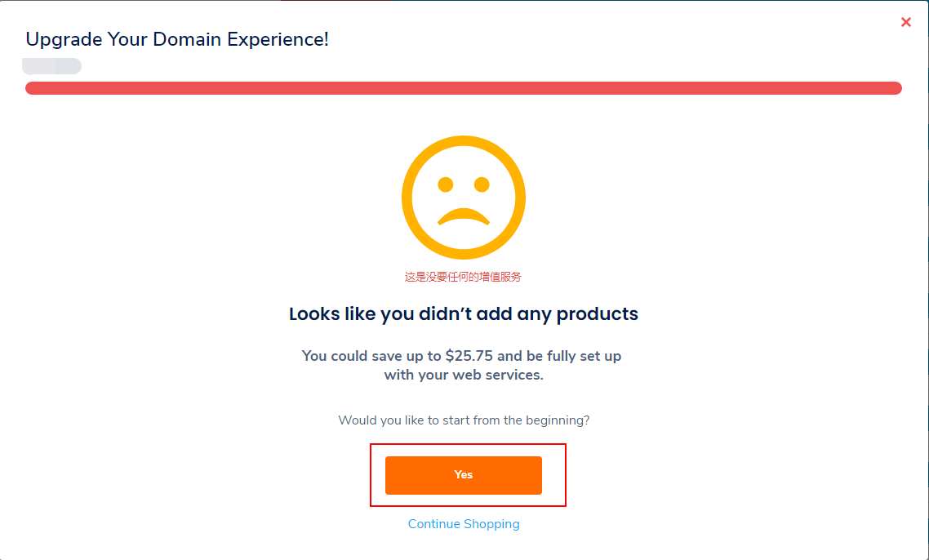Click the word "Shopping" in the blue link
The width and height of the screenshot is (929, 560).
tap(491, 524)
